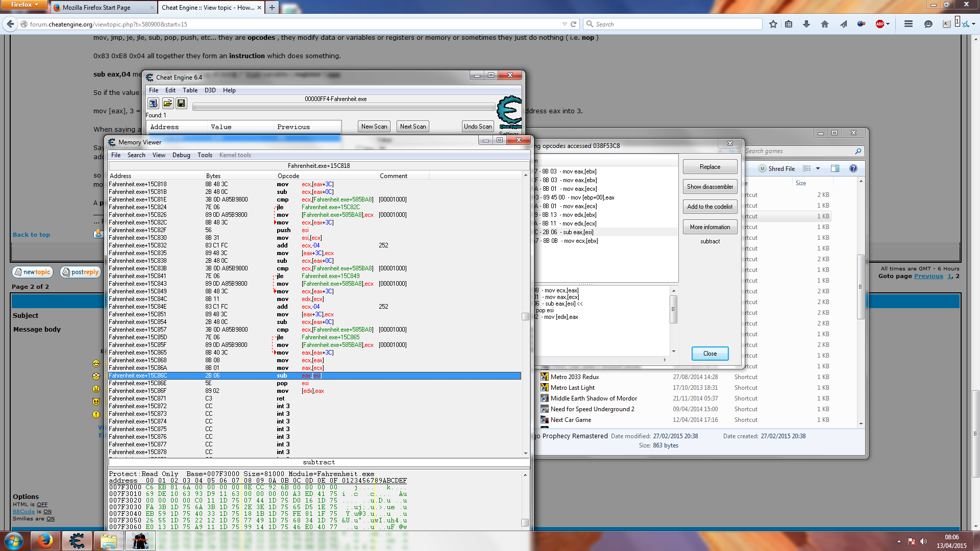Open the File menu in Memory Viewer

coord(116,155)
